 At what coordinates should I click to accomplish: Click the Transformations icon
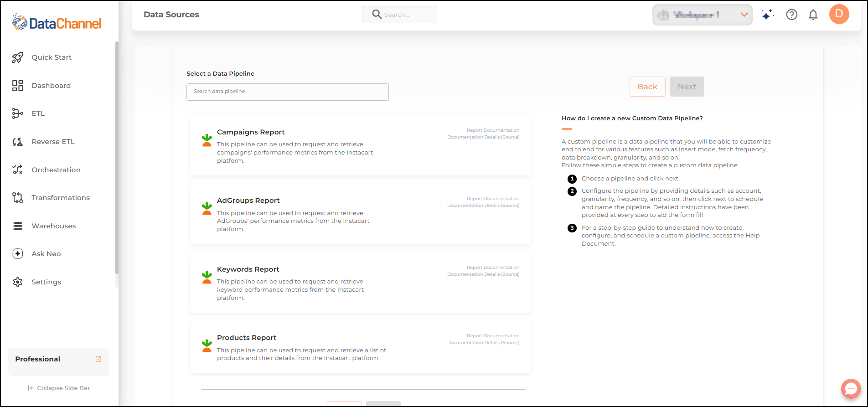18,198
